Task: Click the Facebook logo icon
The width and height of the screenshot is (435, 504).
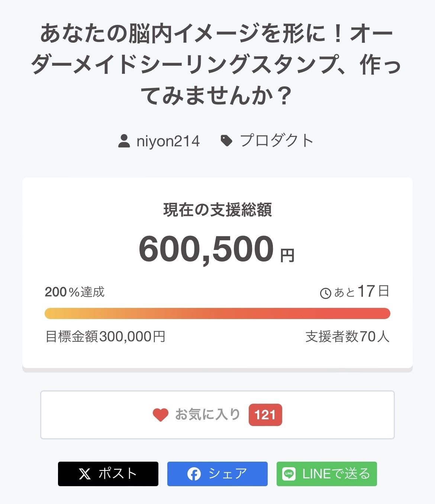Action: [194, 474]
